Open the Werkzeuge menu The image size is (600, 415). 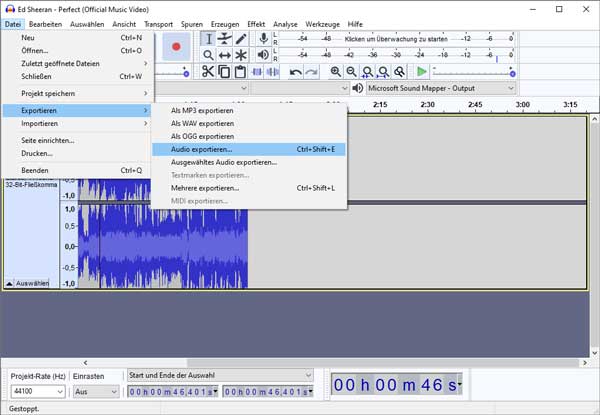click(x=322, y=24)
